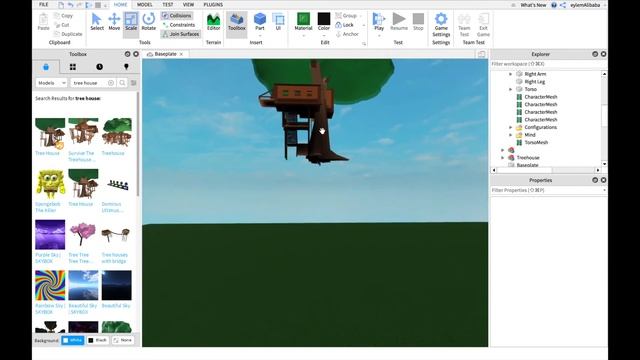Expand the Mind folder
This screenshot has height=360, width=640.
pyautogui.click(x=510, y=135)
